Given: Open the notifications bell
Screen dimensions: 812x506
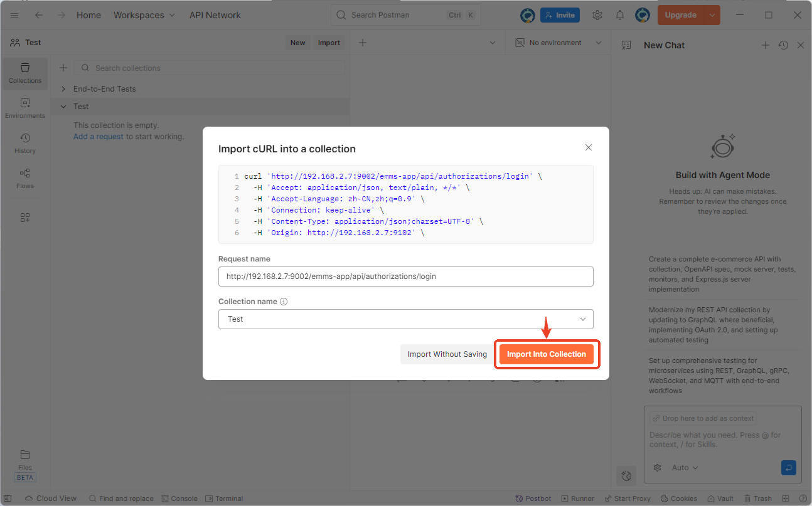Looking at the screenshot, I should tap(620, 15).
